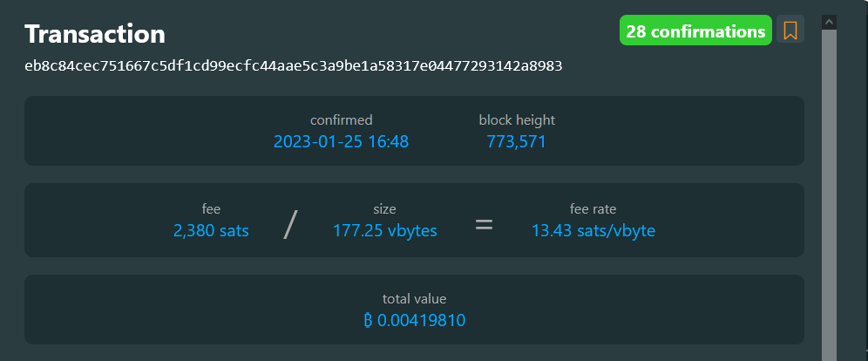This screenshot has height=361, width=868.
Task: Click the Transaction heading
Action: [x=95, y=34]
